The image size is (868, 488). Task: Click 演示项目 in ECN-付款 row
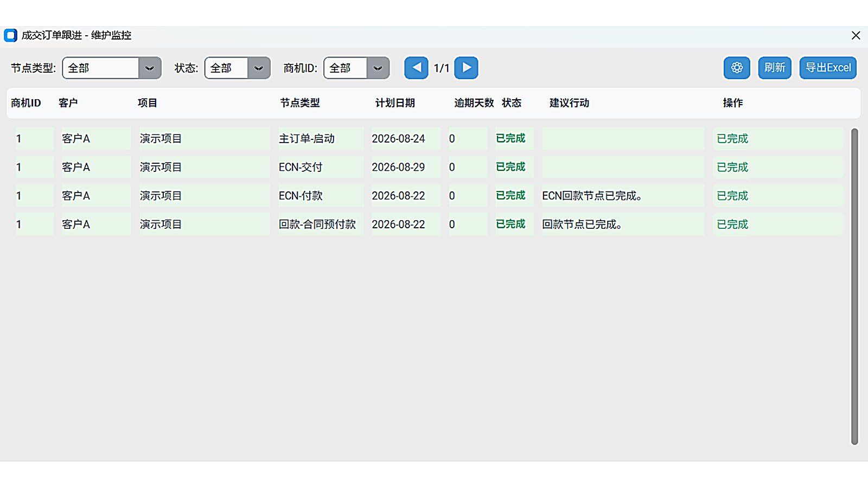161,196
